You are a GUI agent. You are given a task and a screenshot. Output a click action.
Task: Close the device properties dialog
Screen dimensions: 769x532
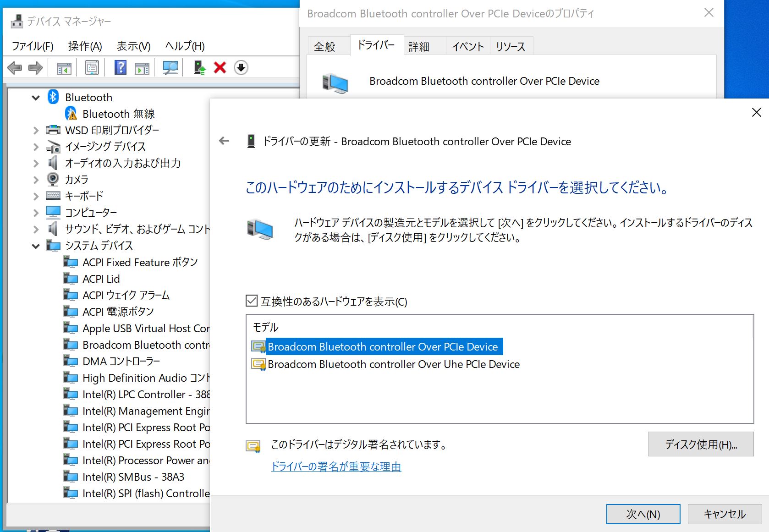709,13
